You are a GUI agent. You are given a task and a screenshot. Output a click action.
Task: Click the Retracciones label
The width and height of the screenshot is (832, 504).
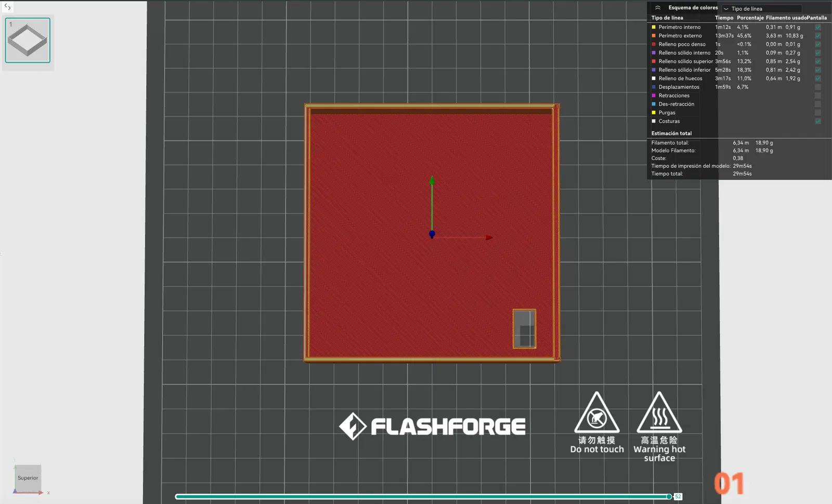(674, 96)
